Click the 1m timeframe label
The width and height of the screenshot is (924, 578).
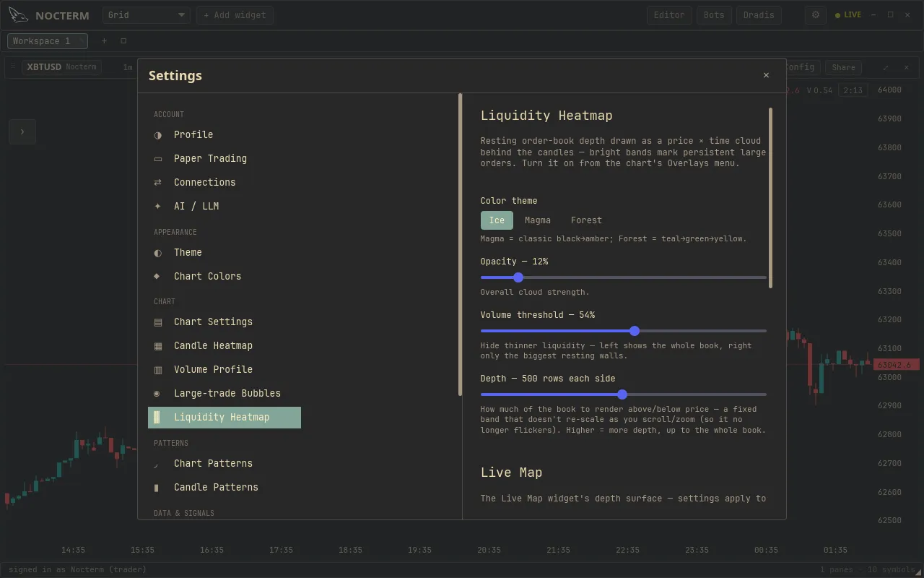(x=128, y=67)
